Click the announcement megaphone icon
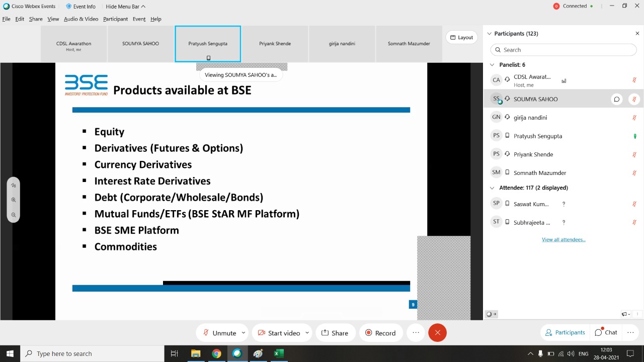This screenshot has height=362, width=644. click(x=625, y=314)
